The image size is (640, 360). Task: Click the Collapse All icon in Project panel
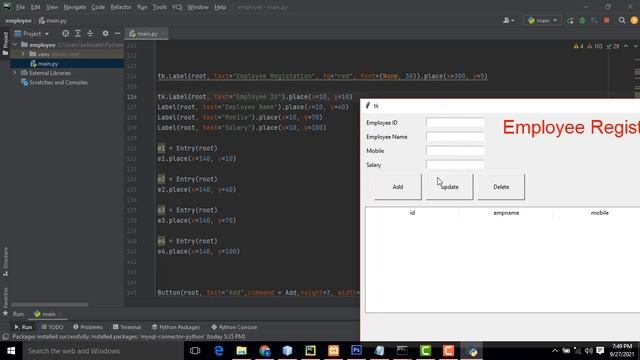pos(90,33)
